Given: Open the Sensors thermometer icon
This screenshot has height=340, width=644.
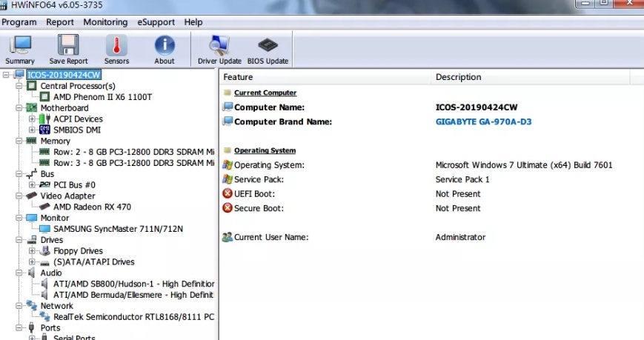Looking at the screenshot, I should coord(116,49).
